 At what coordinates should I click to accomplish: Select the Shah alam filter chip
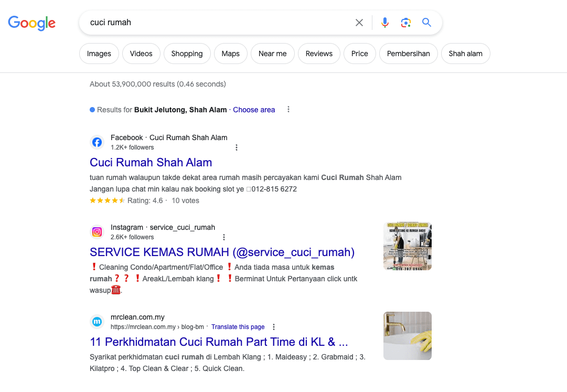tap(466, 54)
